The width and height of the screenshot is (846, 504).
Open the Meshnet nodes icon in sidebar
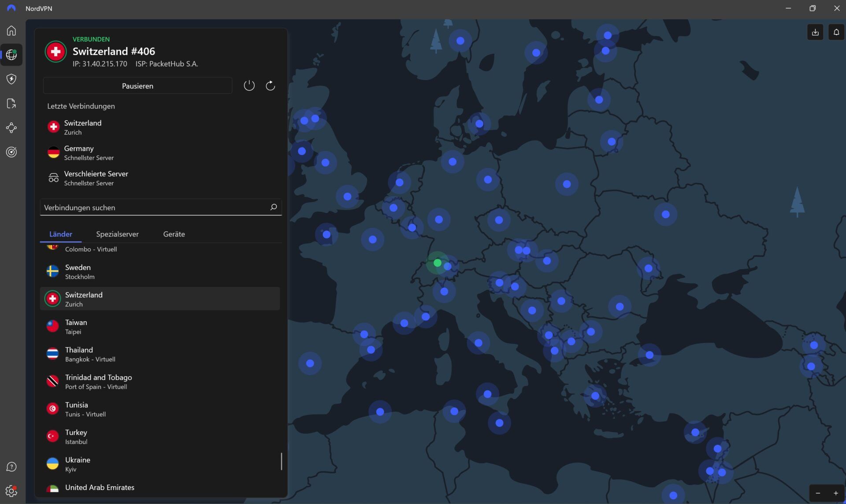[x=11, y=128]
